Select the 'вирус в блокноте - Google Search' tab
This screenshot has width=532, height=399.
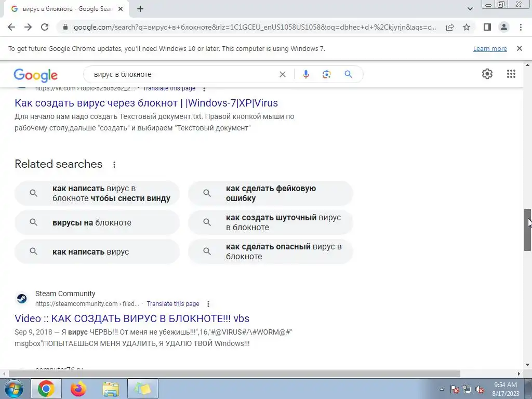pos(66,9)
